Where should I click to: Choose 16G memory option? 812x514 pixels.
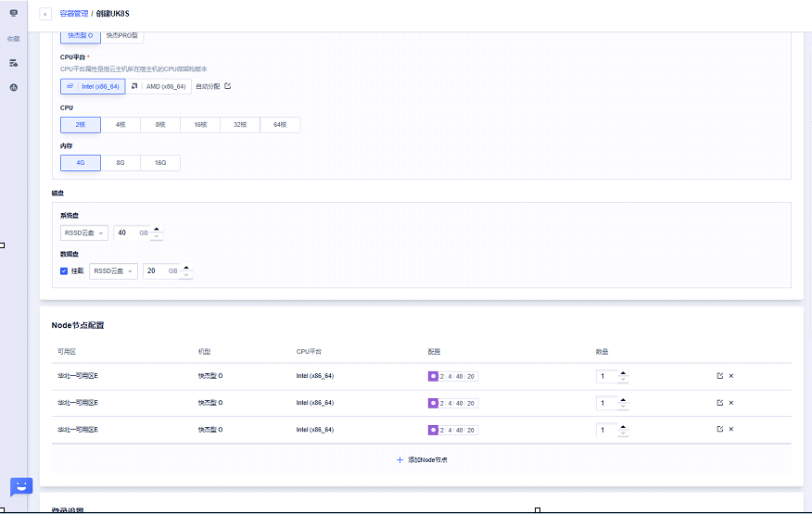pyautogui.click(x=160, y=163)
